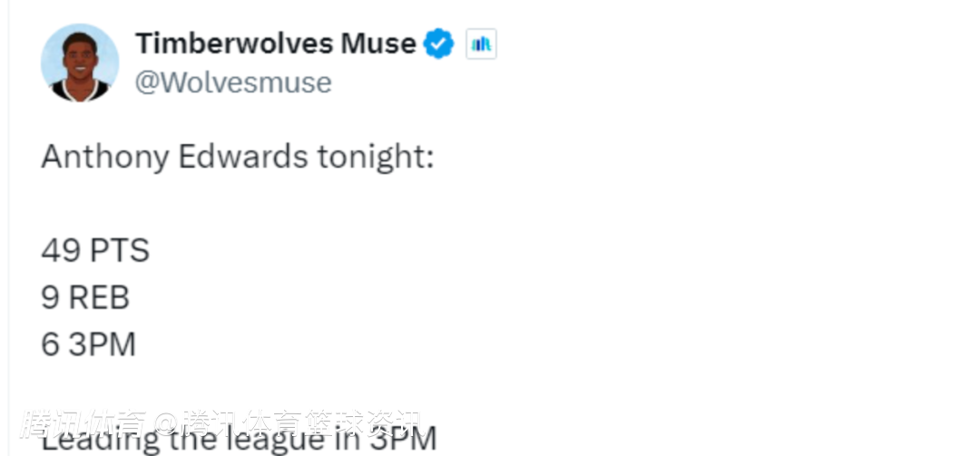The height and width of the screenshot is (456, 980).
Task: Click the face in the profile picture
Action: pos(80,60)
